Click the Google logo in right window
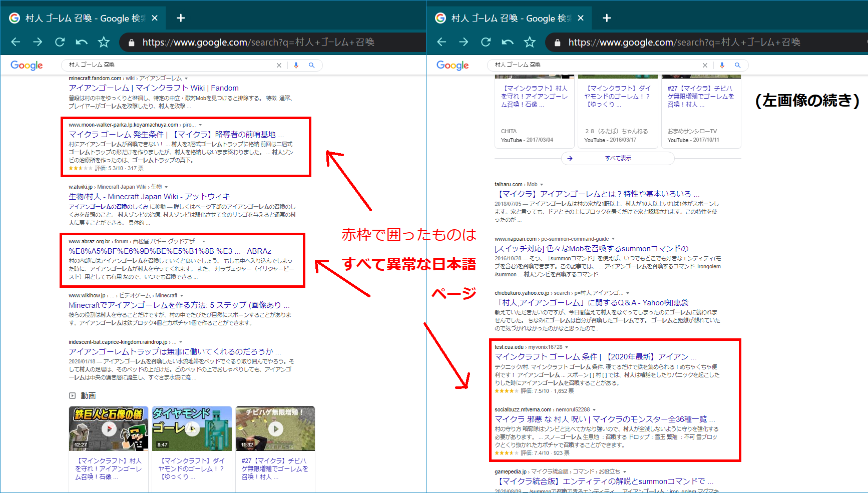Screen dimensions: 868x493 click(453, 66)
